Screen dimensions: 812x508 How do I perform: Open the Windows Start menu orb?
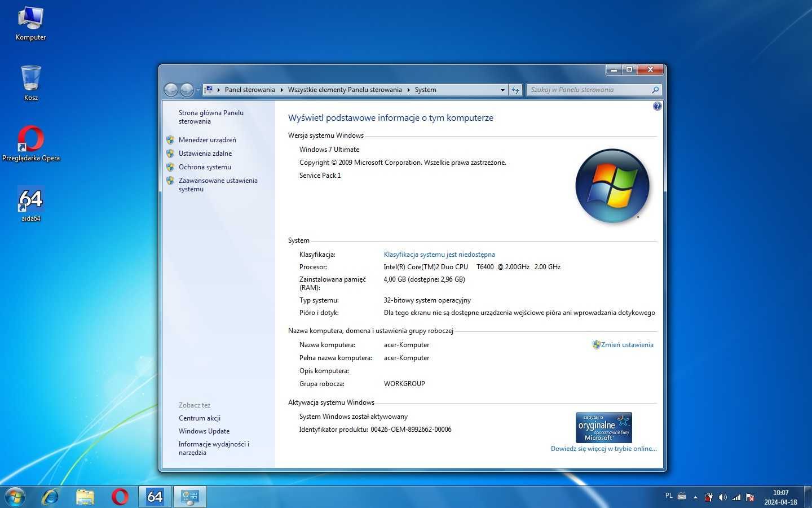pos(15,497)
